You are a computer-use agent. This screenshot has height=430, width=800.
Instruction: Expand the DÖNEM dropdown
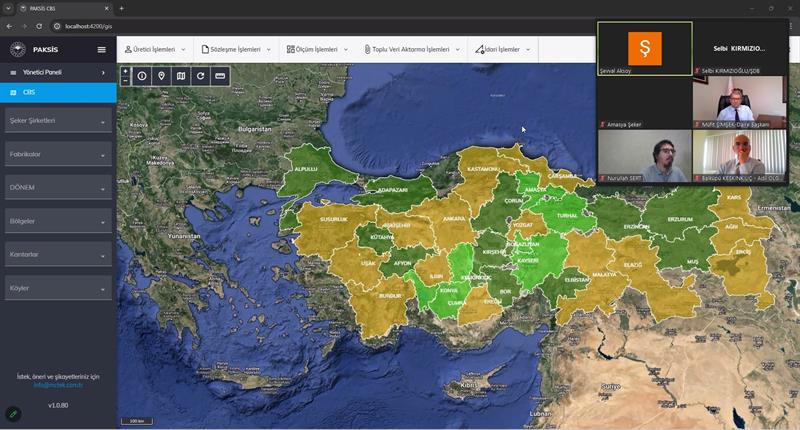(x=58, y=189)
